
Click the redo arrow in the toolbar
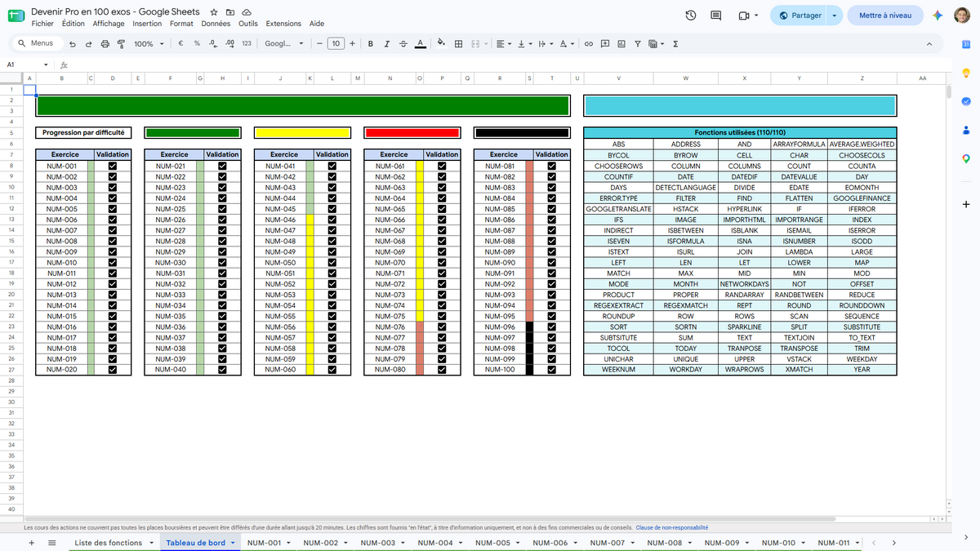(89, 44)
